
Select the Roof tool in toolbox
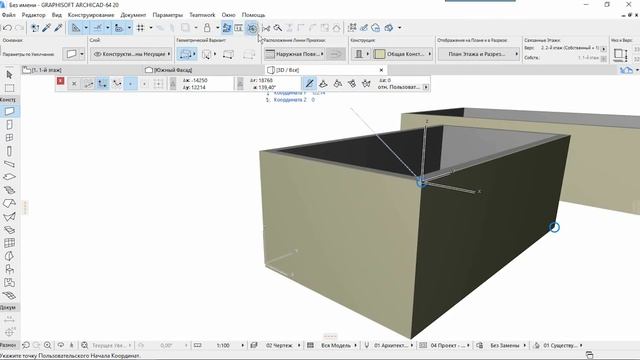(9, 203)
